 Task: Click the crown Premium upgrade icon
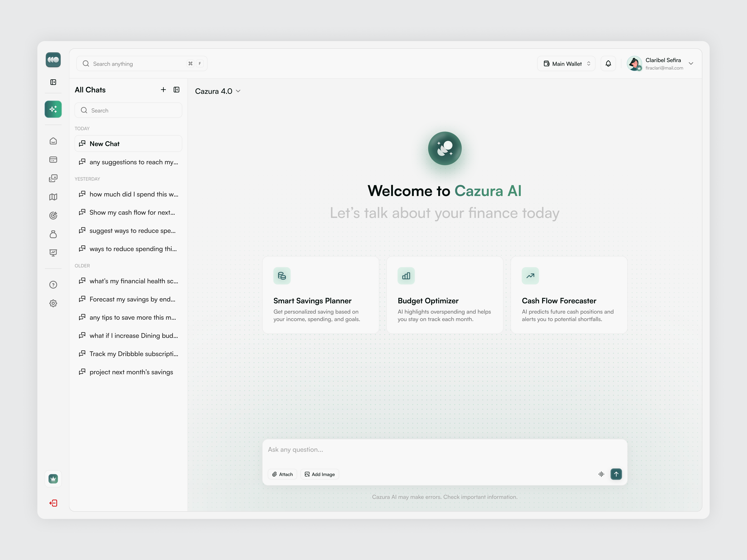click(53, 479)
